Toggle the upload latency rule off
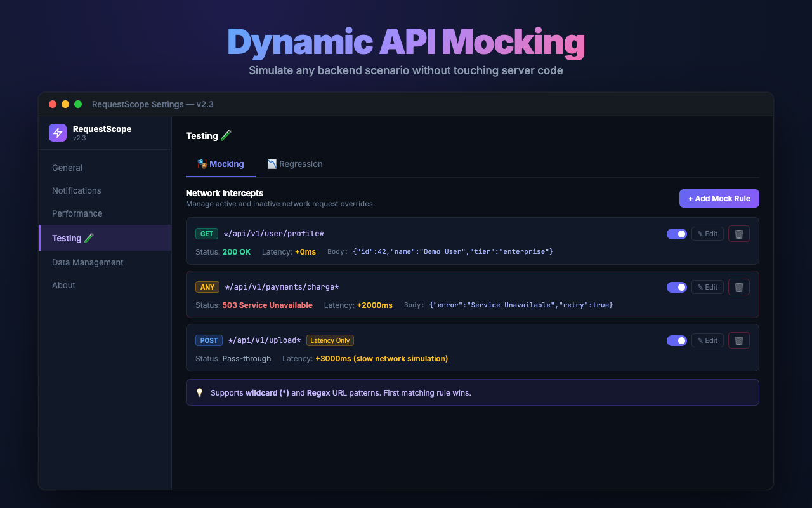This screenshot has width=812, height=508. pyautogui.click(x=677, y=340)
